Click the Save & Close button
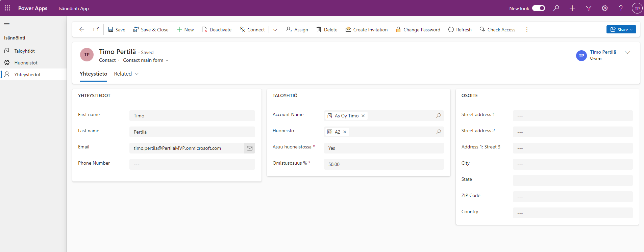 tap(151, 30)
